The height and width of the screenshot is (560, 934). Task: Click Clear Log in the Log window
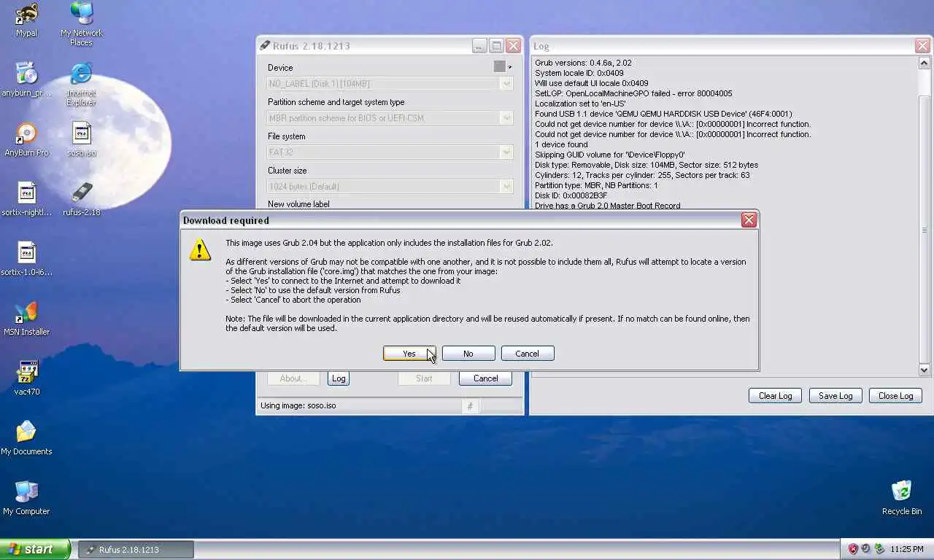click(775, 396)
